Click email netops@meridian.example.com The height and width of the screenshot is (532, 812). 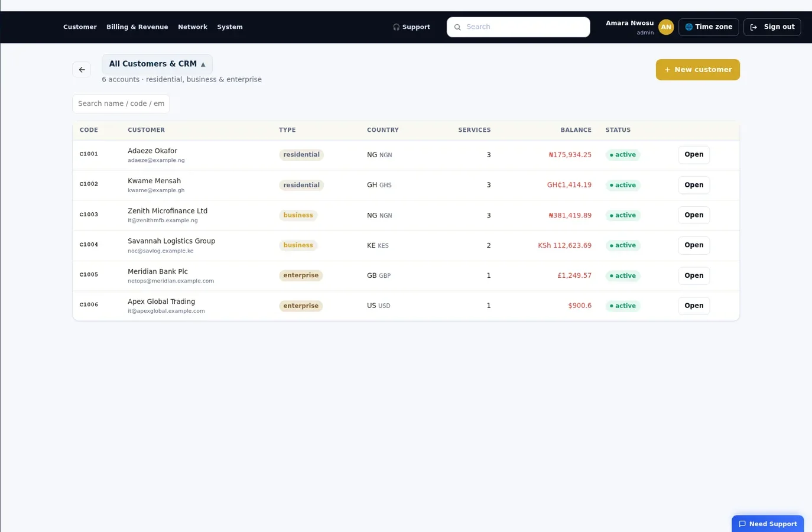pyautogui.click(x=171, y=281)
